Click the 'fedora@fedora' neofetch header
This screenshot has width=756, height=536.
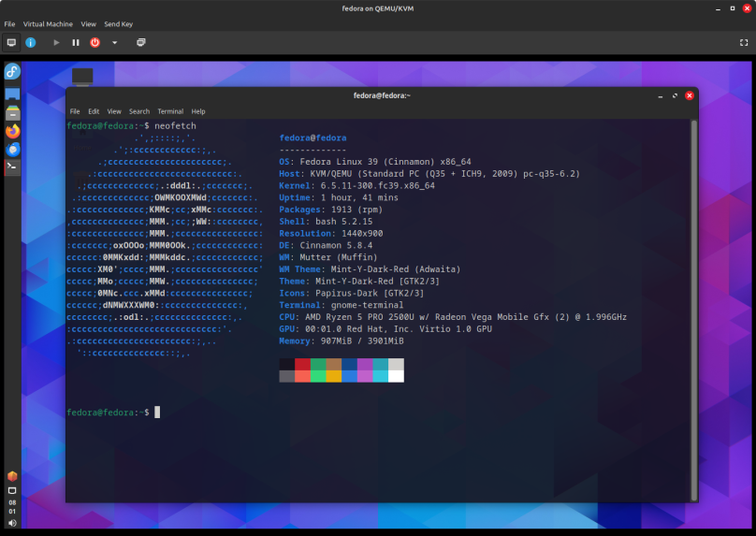click(313, 138)
